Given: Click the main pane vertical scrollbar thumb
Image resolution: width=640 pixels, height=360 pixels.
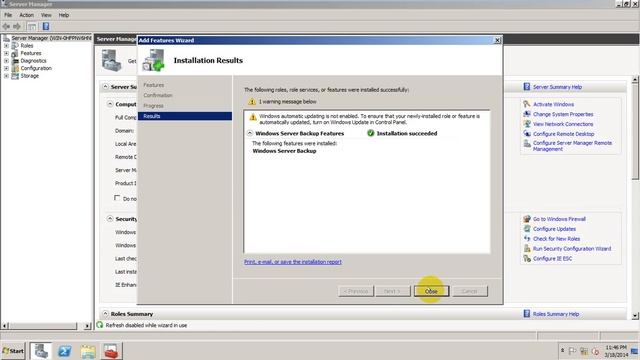Looking at the screenshot, I should 635,131.
